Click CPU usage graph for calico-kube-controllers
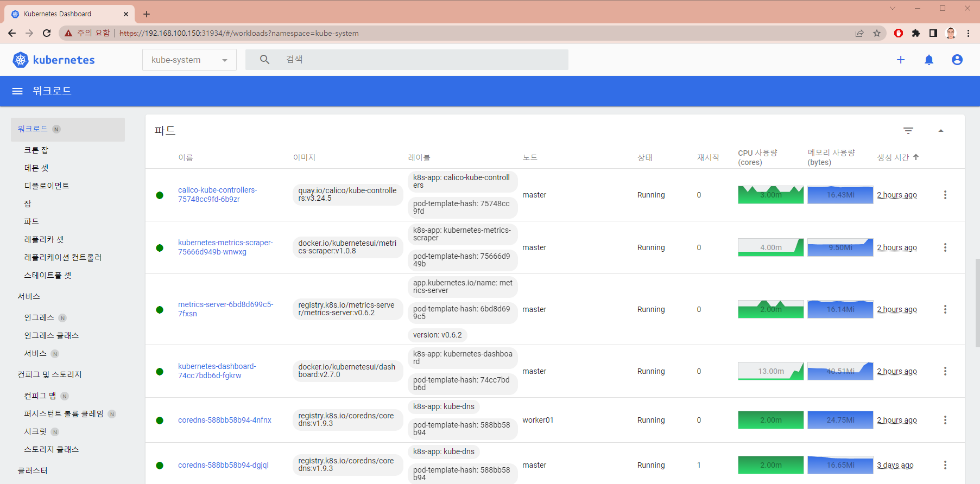 click(770, 195)
